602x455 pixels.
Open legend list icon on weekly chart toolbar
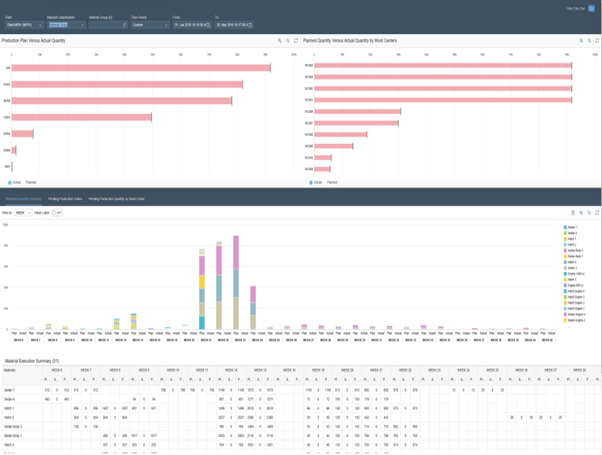[573, 213]
